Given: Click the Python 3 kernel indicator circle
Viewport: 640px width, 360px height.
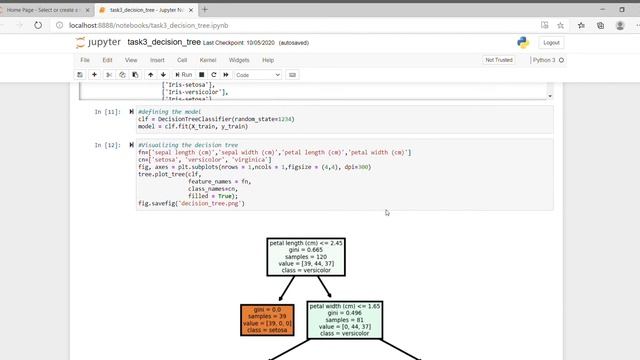Looking at the screenshot, I should pos(562,60).
